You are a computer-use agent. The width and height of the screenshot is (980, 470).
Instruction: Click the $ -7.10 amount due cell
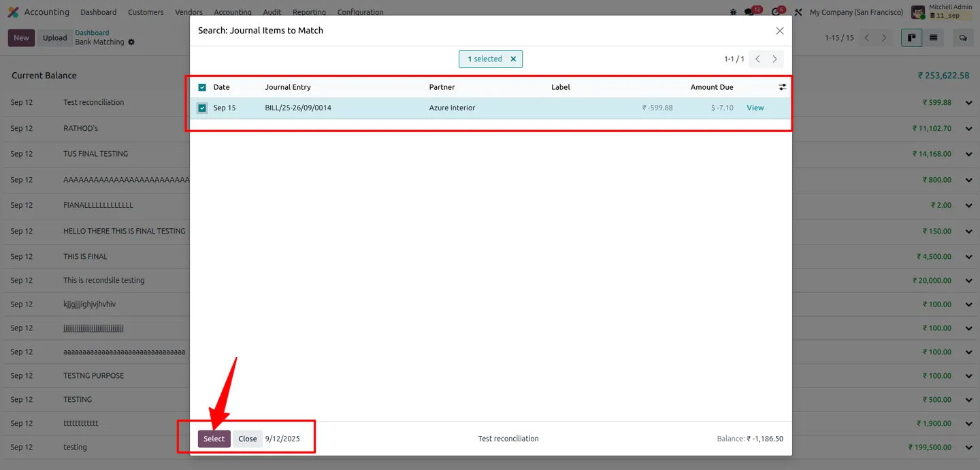coord(722,108)
